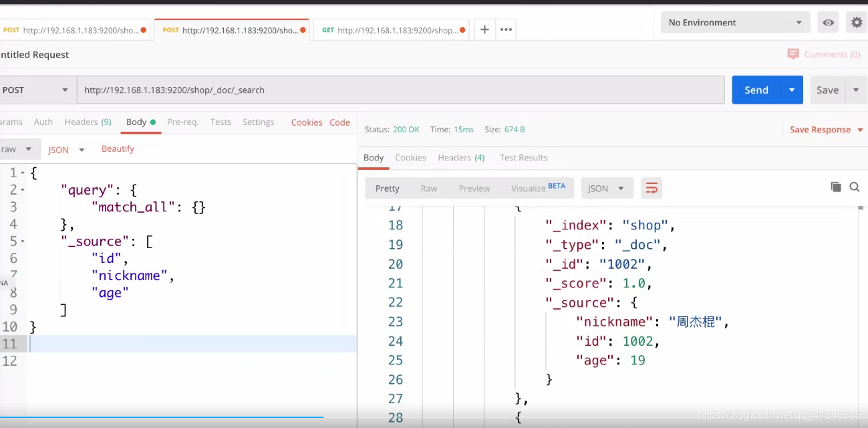Select the request Body tab
Viewport: 868px width, 428px height.
(140, 122)
